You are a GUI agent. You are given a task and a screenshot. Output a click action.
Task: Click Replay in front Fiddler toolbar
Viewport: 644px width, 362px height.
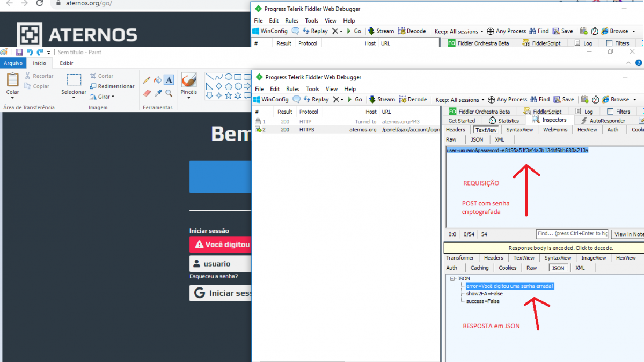coord(316,99)
